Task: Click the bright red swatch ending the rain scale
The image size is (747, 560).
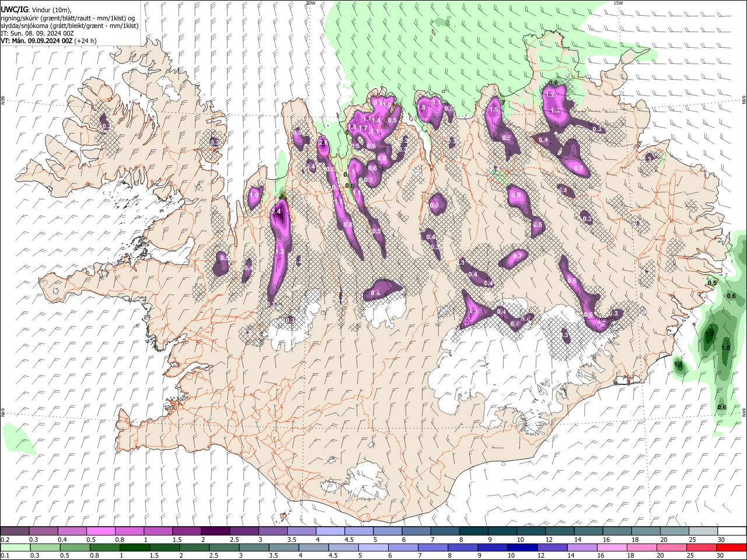Action: [x=731, y=547]
